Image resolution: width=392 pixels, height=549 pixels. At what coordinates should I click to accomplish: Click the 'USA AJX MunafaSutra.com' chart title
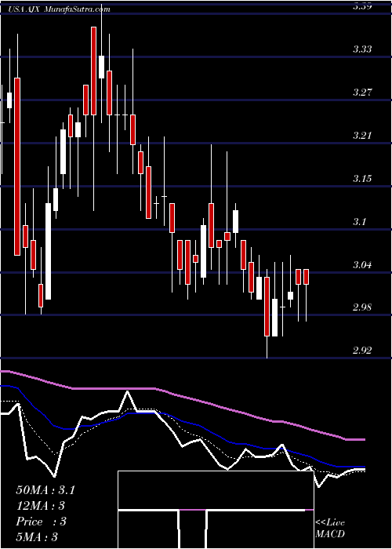click(x=60, y=9)
